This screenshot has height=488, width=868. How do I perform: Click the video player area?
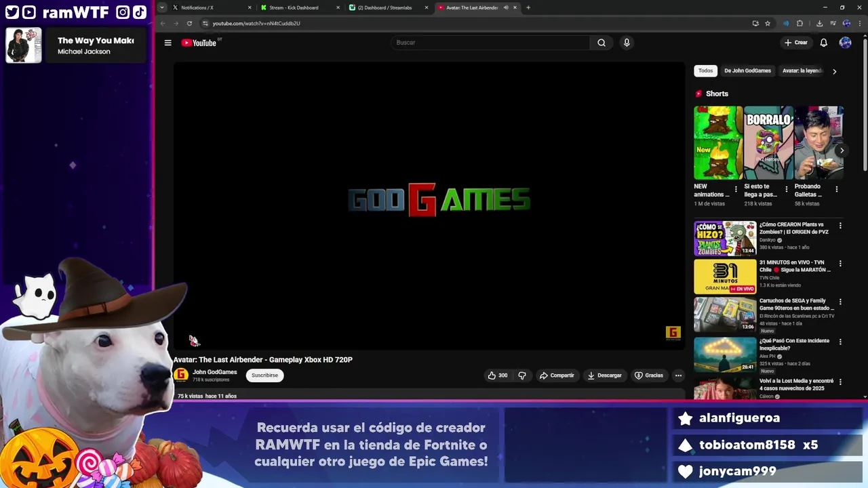[x=429, y=206]
